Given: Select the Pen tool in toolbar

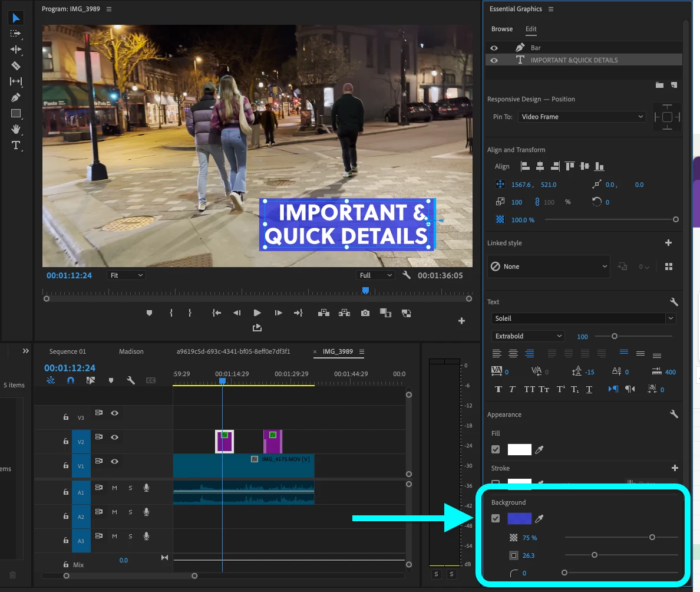Looking at the screenshot, I should click(16, 97).
